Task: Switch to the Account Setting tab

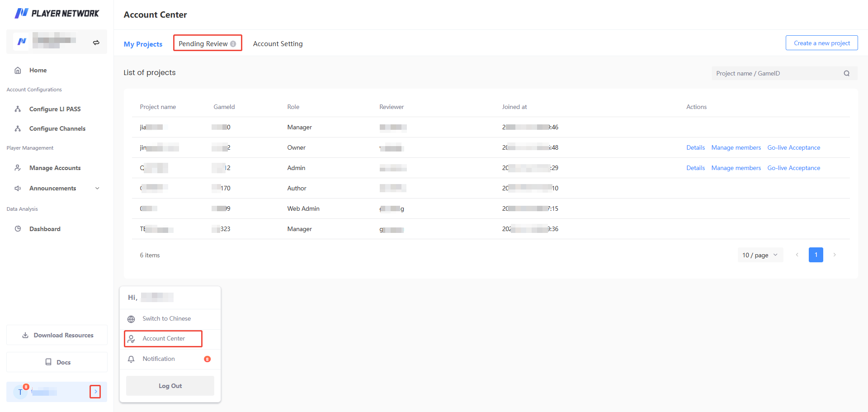Action: 278,44
